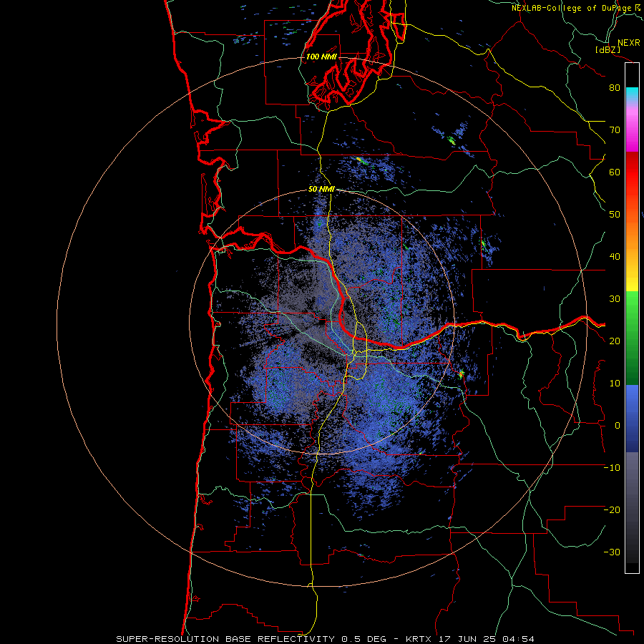
Task: Pick the yellow band just above 30 dBZ
Action: [x=632, y=283]
